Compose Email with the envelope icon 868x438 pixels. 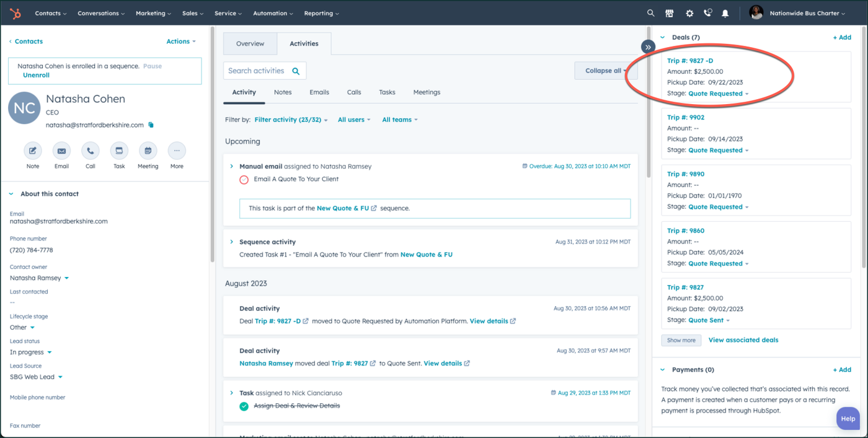click(x=61, y=151)
